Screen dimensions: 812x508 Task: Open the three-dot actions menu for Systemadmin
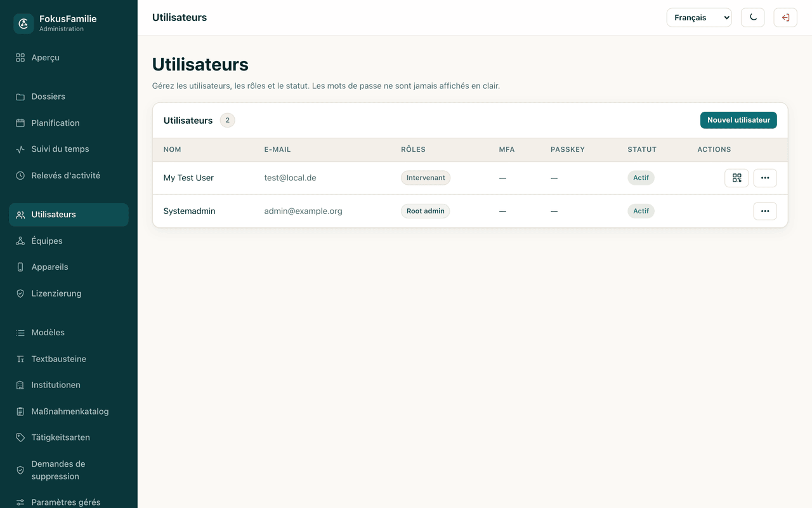(x=765, y=211)
